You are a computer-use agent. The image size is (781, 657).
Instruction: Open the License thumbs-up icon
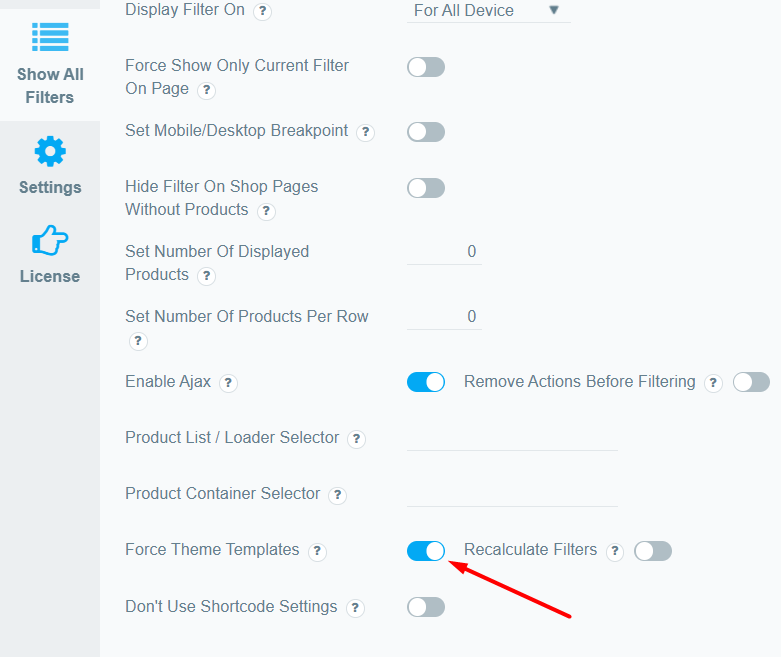(x=50, y=240)
